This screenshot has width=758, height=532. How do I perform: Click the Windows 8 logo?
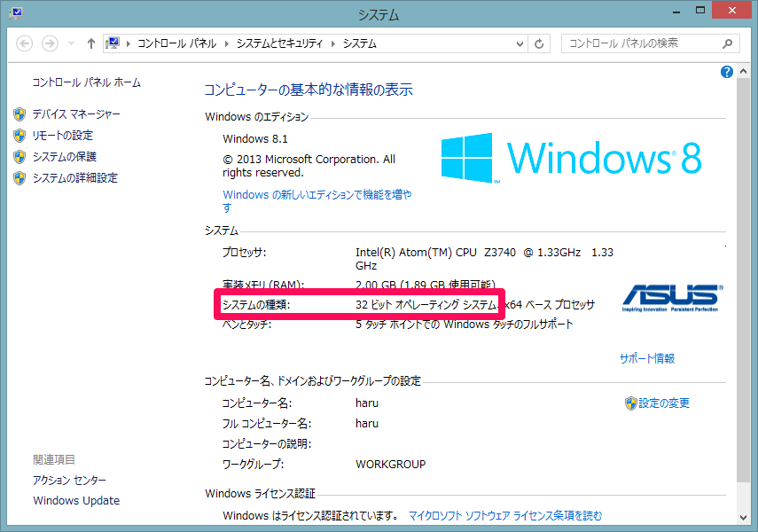[x=572, y=158]
